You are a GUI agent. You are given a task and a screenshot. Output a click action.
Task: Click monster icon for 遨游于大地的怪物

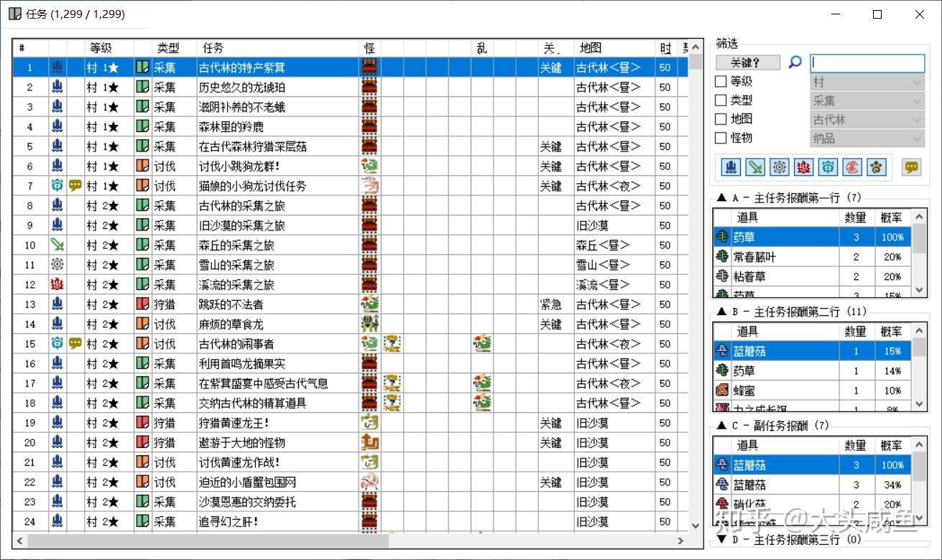[x=369, y=442]
